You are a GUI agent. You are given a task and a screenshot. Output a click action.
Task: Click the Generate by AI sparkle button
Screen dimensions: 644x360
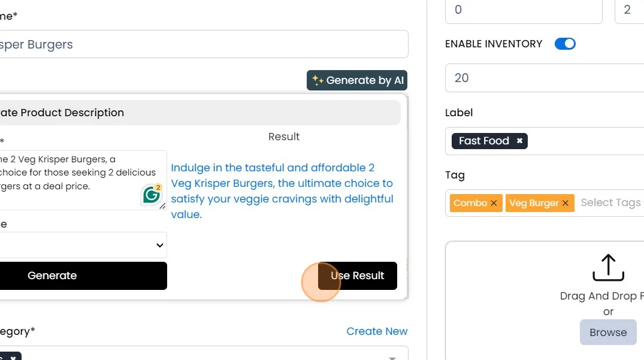pyautogui.click(x=358, y=80)
